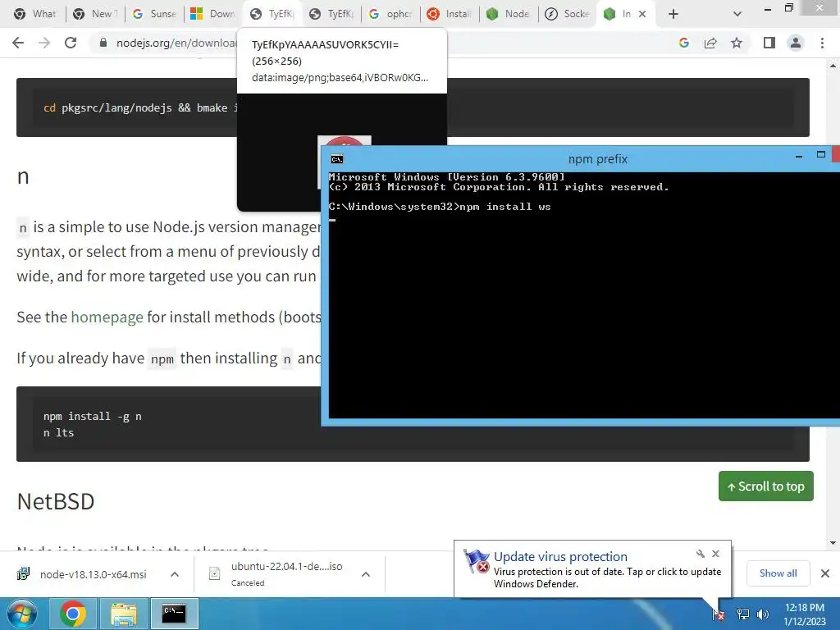The width and height of the screenshot is (840, 630).
Task: Open the taskbar clock showing 12:18 PM
Action: 805,614
